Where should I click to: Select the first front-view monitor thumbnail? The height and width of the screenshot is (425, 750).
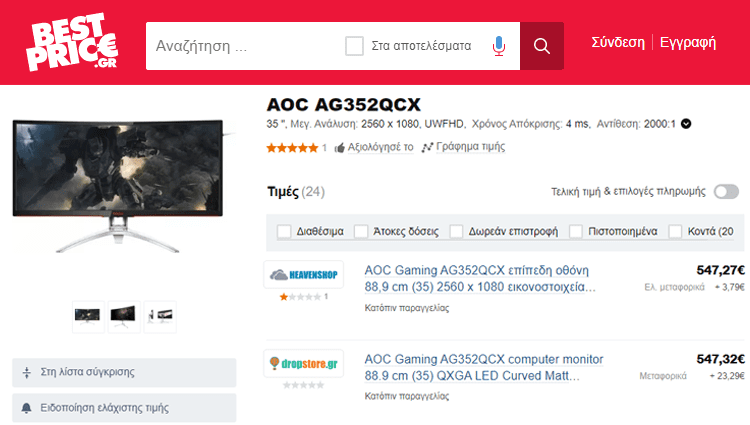[x=88, y=316]
